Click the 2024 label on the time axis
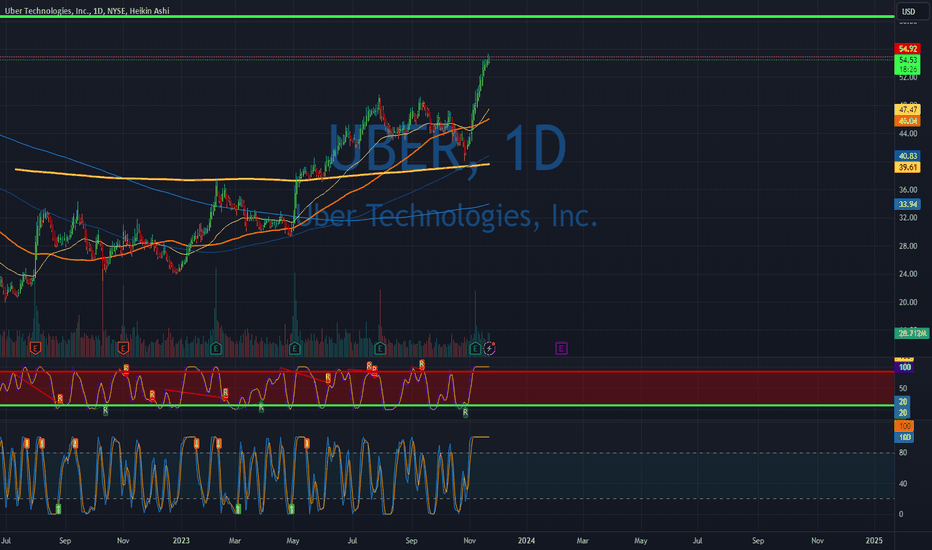The width and height of the screenshot is (932, 550). pos(526,540)
